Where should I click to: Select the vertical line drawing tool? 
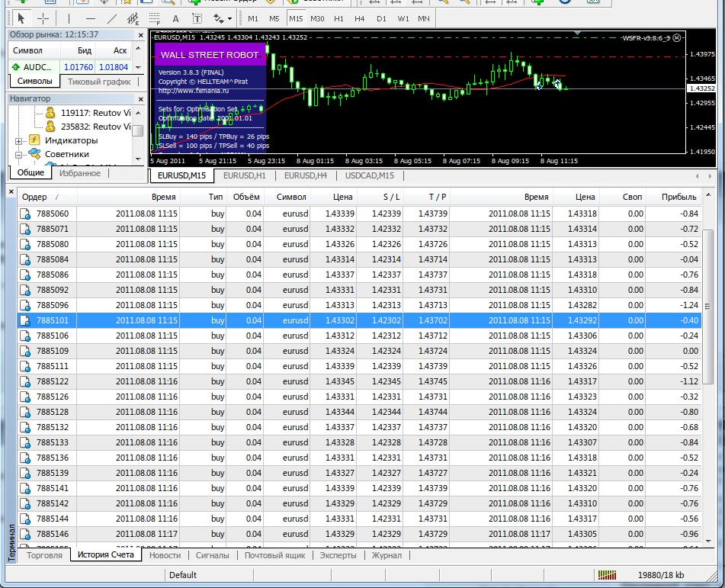click(x=69, y=18)
